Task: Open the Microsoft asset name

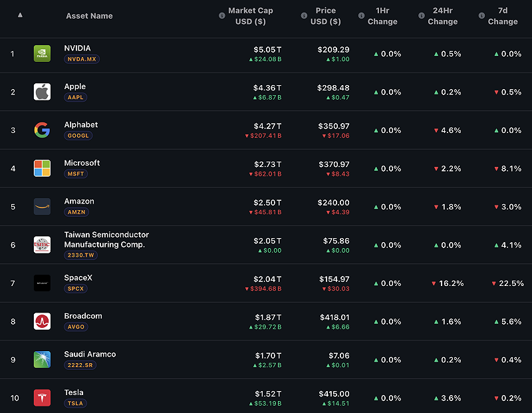Action: (82, 163)
